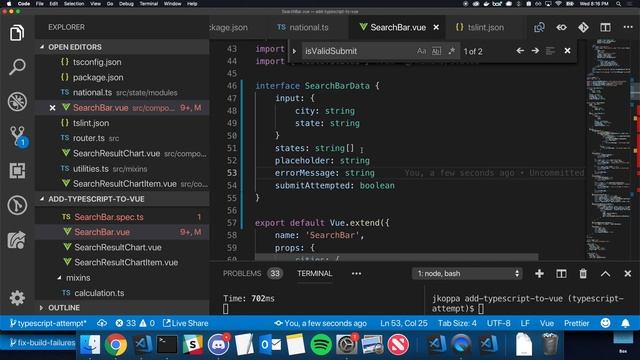Click errors and warnings count in status bar

pyautogui.click(x=135, y=323)
